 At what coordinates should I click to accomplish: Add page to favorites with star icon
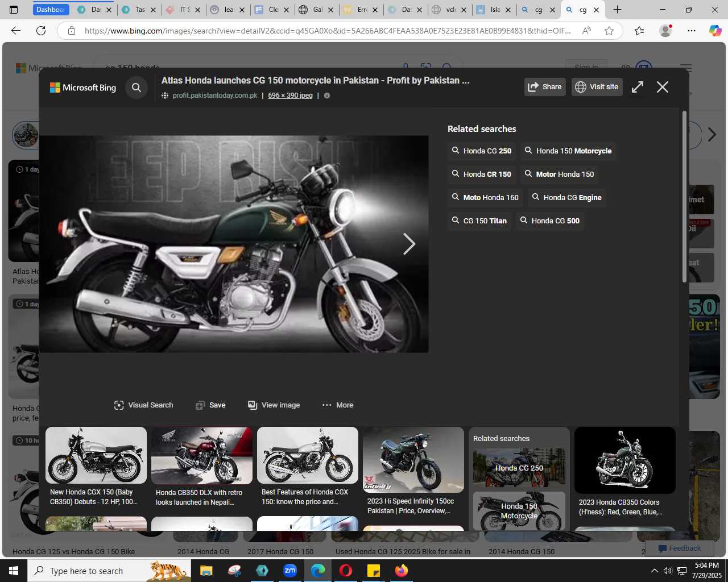tap(609, 31)
